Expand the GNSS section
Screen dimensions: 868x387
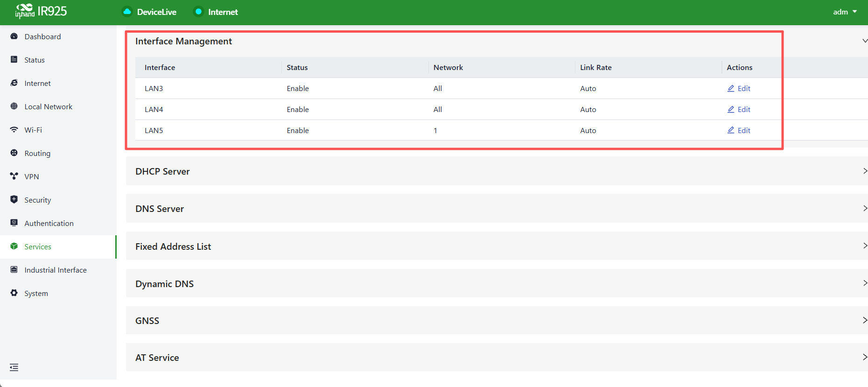[865, 320]
